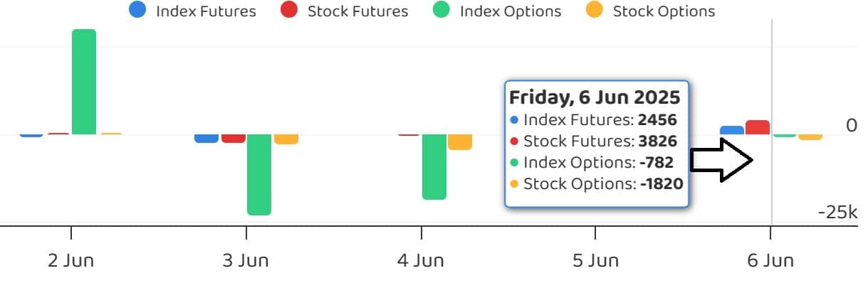Click the 2 Jun axis label

click(71, 260)
